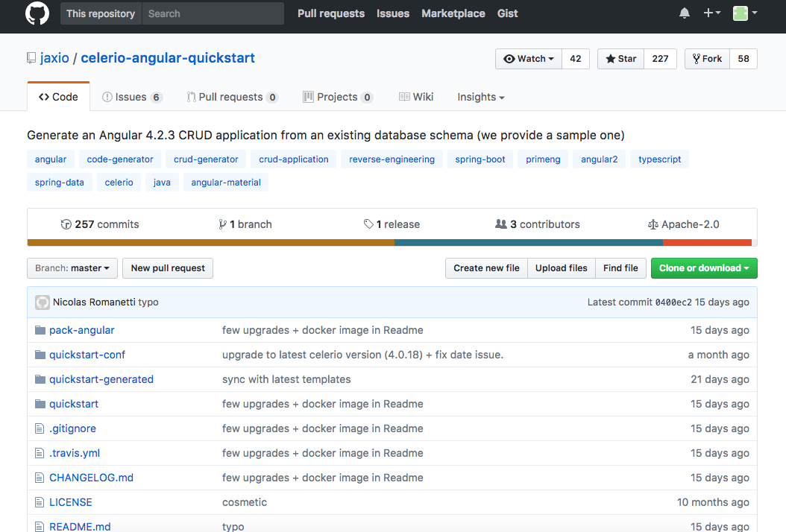The image size is (786, 532).
Task: Fork the repository
Action: pyautogui.click(x=707, y=59)
